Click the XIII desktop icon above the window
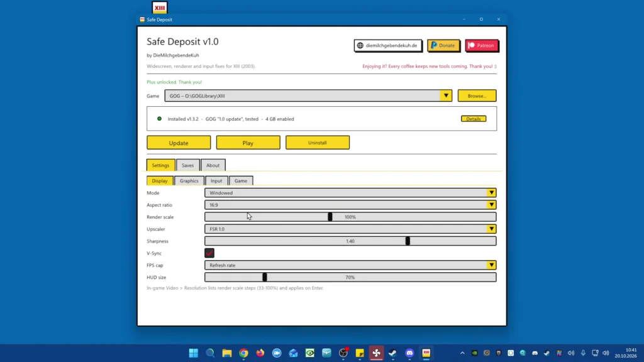Screen dimensions: 644x362 point(160,8)
